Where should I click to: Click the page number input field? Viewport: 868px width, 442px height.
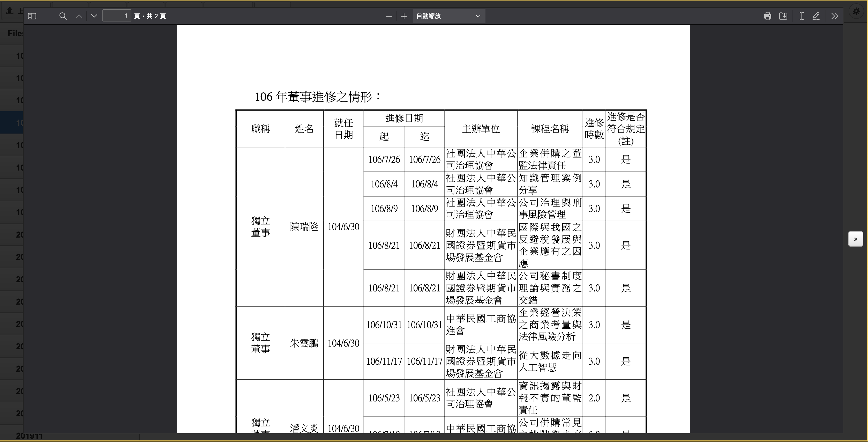point(117,16)
